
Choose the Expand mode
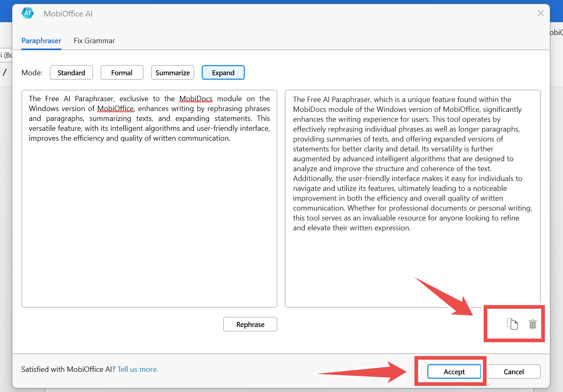pyautogui.click(x=223, y=73)
